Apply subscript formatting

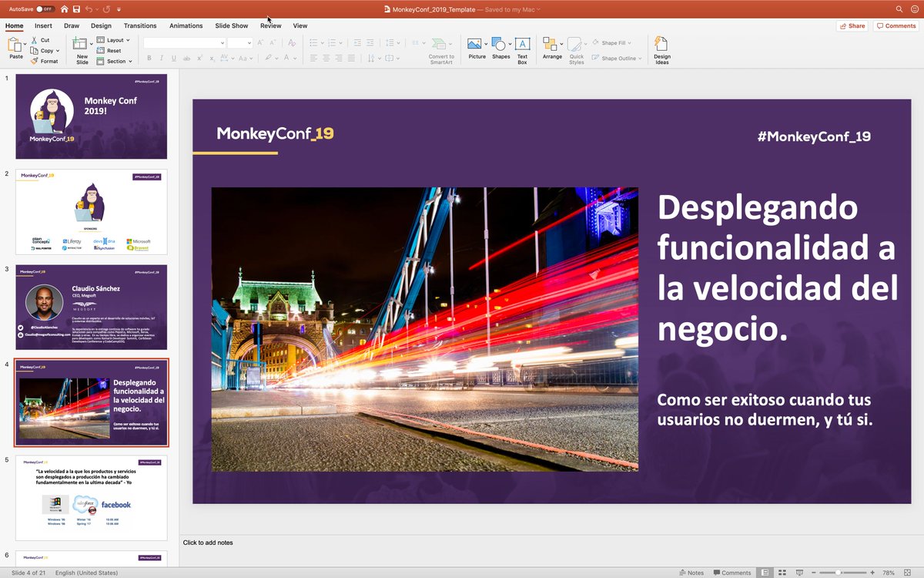pos(213,58)
